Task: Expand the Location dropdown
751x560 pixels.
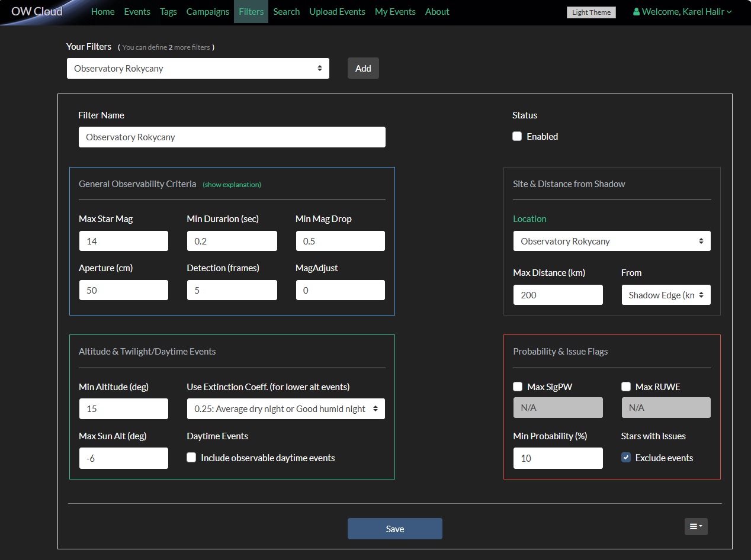Action: [x=612, y=241]
